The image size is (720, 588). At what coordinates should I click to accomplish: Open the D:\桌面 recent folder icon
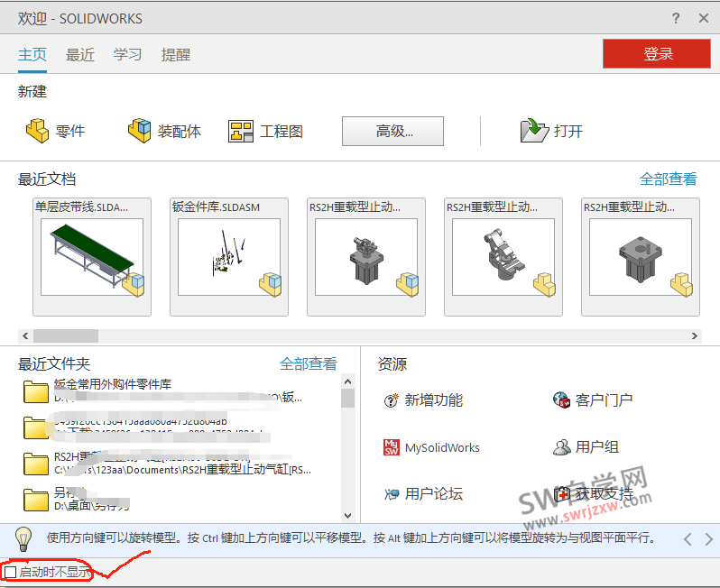pyautogui.click(x=36, y=500)
